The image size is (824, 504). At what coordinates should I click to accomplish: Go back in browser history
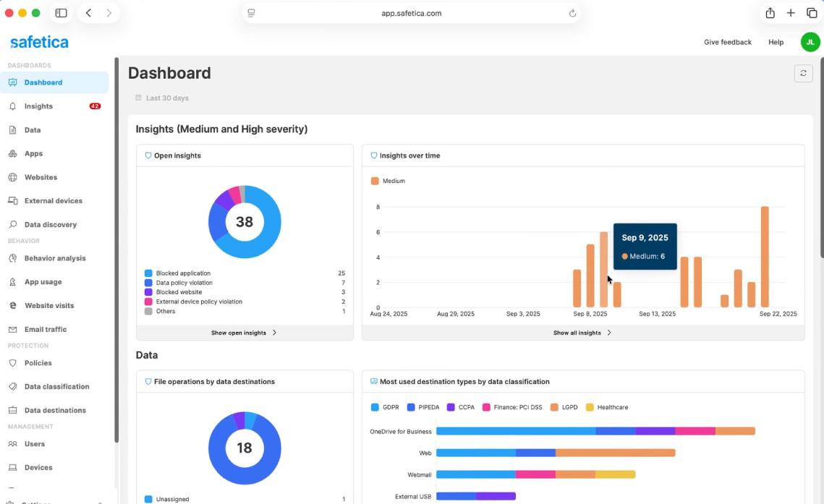88,13
